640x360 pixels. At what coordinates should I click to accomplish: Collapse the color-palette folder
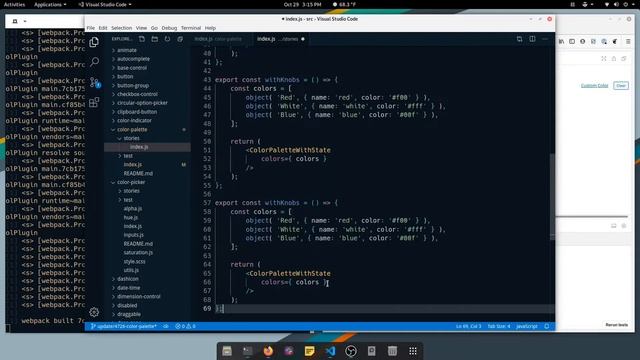tap(132, 130)
